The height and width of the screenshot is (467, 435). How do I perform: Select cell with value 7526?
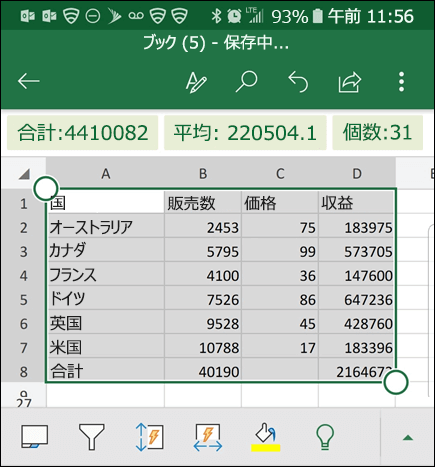203,298
